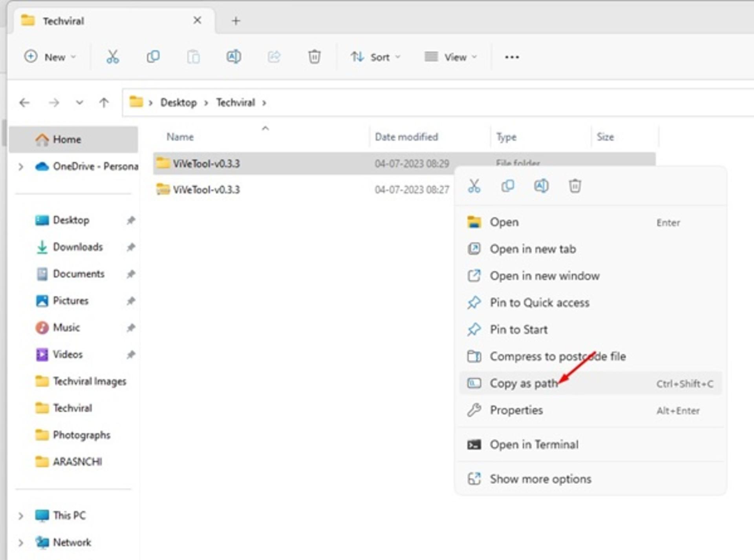Screen dimensions: 754x560
Task: Click the Cut icon in the toolbar
Action: point(113,57)
